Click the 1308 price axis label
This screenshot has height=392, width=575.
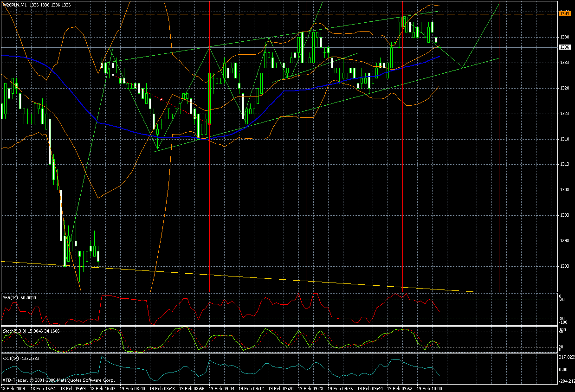click(x=564, y=190)
